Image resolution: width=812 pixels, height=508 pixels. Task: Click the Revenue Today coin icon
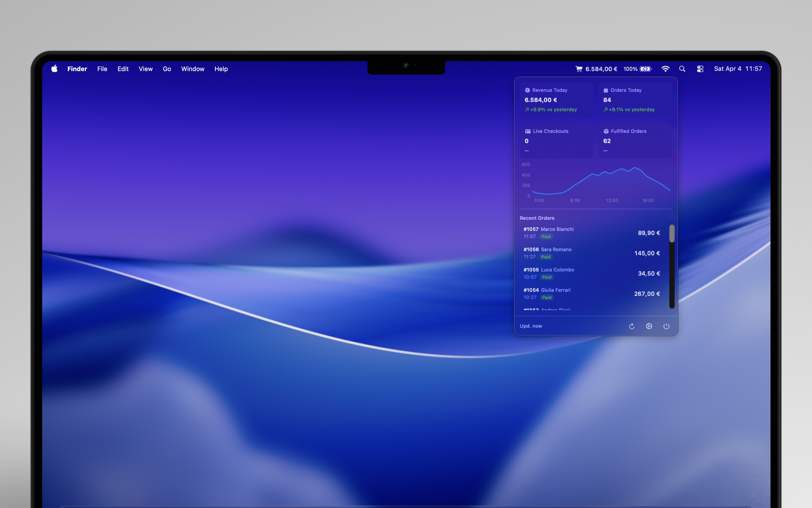point(527,90)
